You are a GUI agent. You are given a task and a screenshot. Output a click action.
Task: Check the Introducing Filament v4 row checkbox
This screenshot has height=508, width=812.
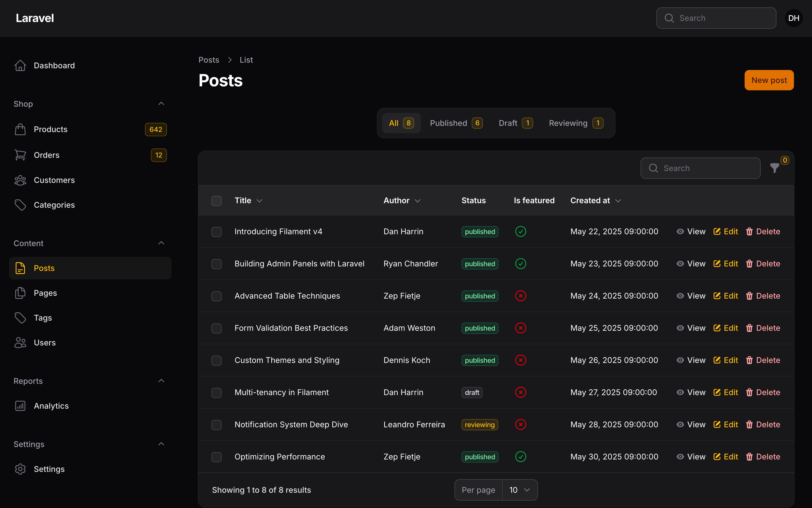[216, 231]
